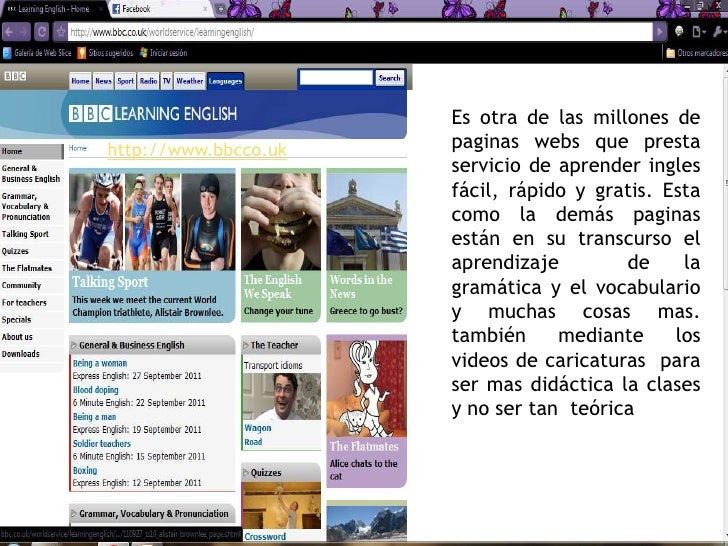The height and width of the screenshot is (546, 728).
Task: Select the Languages nav tab
Action: coord(225,81)
